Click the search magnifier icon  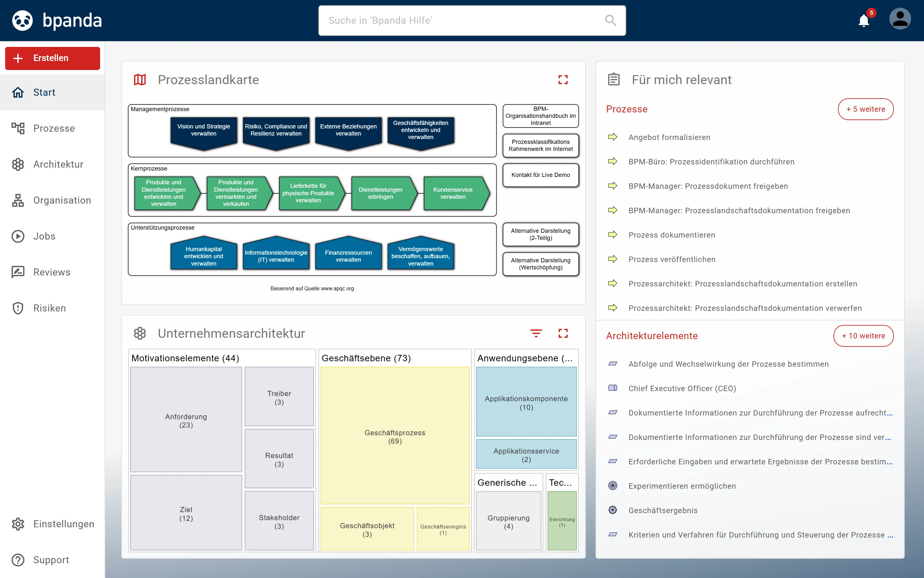[x=611, y=20]
